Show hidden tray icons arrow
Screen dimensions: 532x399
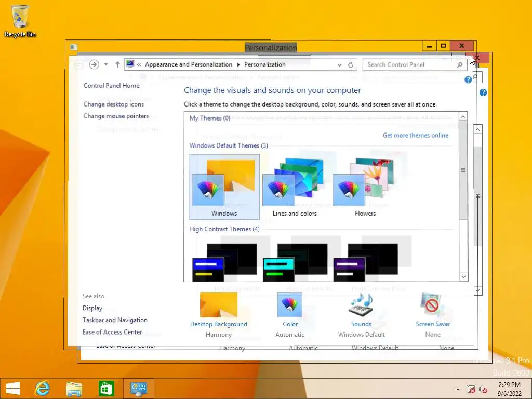click(x=458, y=389)
